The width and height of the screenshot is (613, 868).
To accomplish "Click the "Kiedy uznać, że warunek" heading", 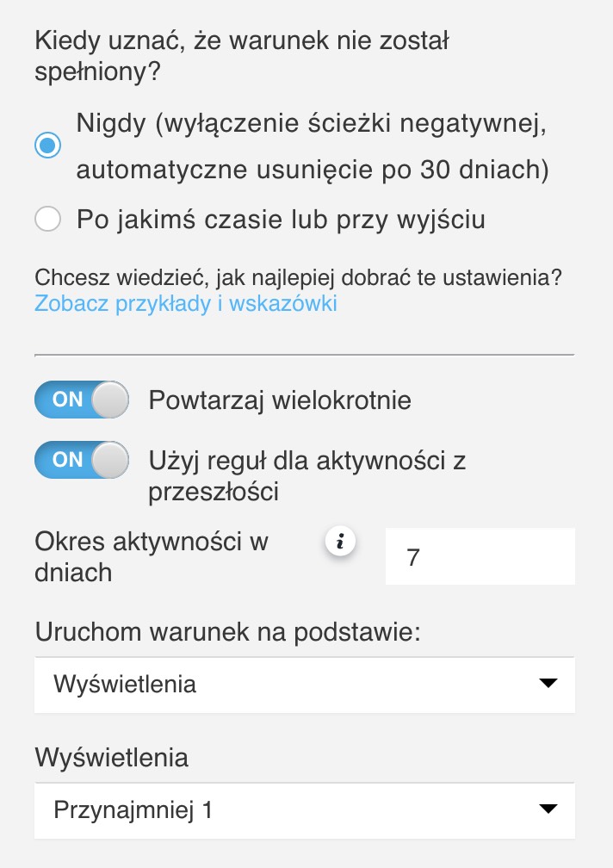I will [x=244, y=54].
